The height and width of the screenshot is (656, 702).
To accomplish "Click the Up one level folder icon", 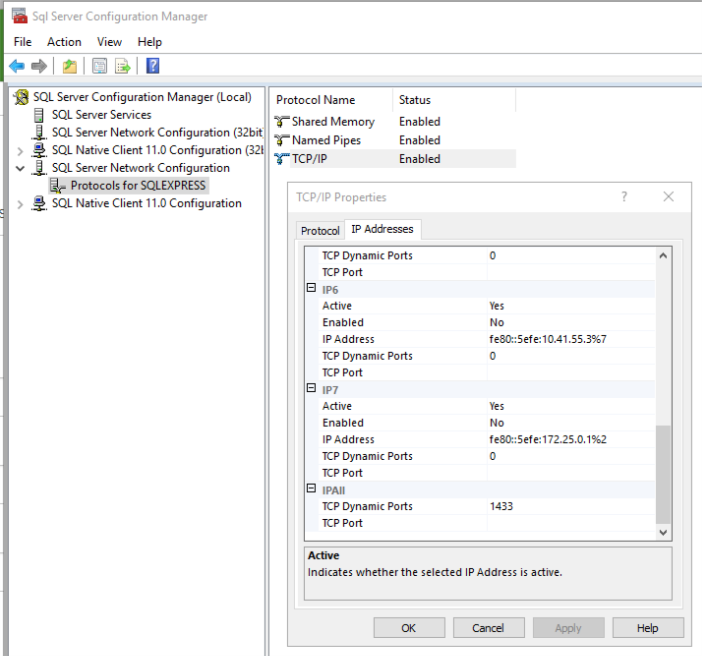I will click(x=69, y=66).
